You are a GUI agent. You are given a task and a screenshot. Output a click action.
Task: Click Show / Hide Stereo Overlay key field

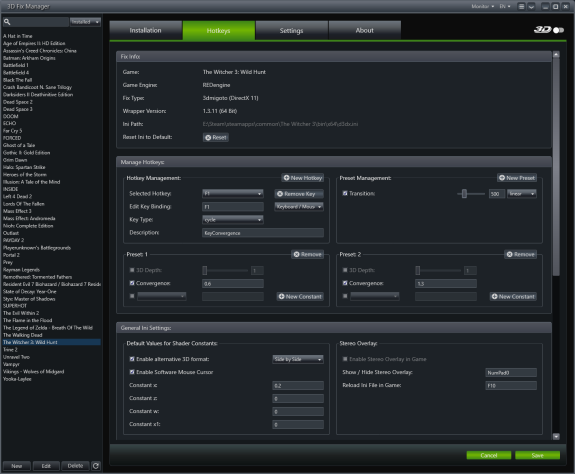coord(511,372)
